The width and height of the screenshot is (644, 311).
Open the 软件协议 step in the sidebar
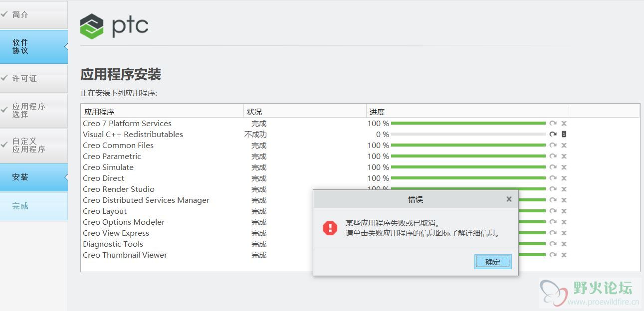tap(33, 47)
